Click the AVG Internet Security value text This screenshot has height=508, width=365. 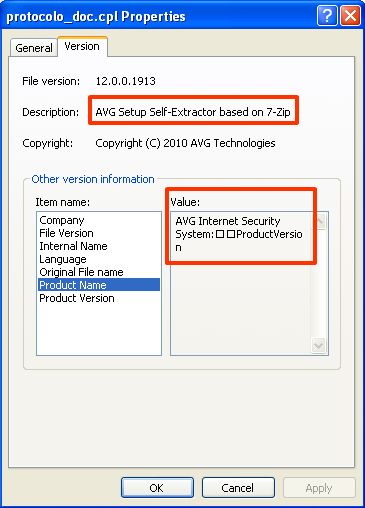239,234
